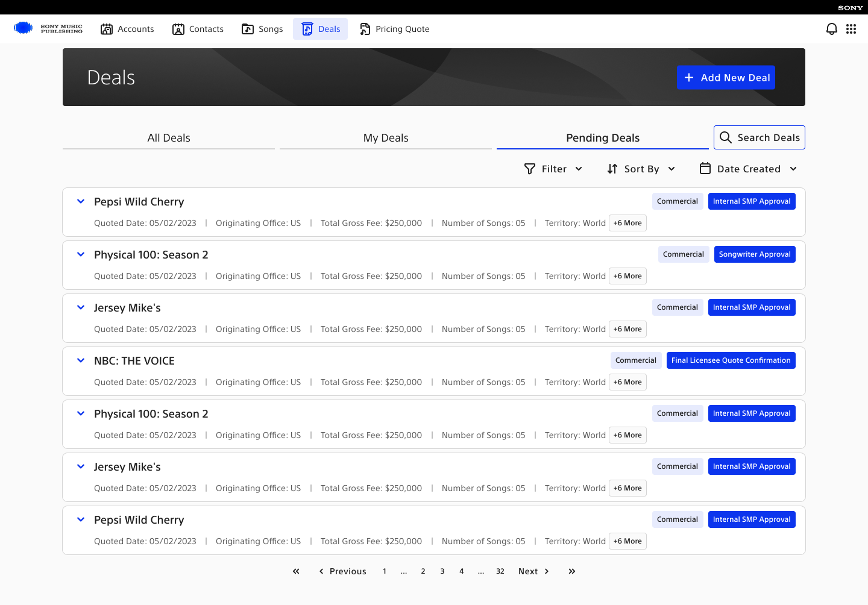This screenshot has height=605, width=868.
Task: Open the apps grid menu
Action: 851,29
